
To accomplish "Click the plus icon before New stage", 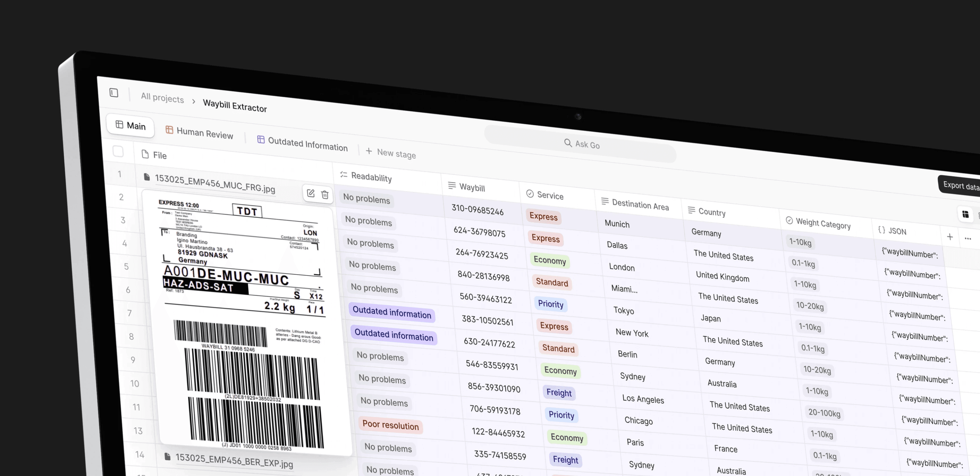I will pos(369,151).
